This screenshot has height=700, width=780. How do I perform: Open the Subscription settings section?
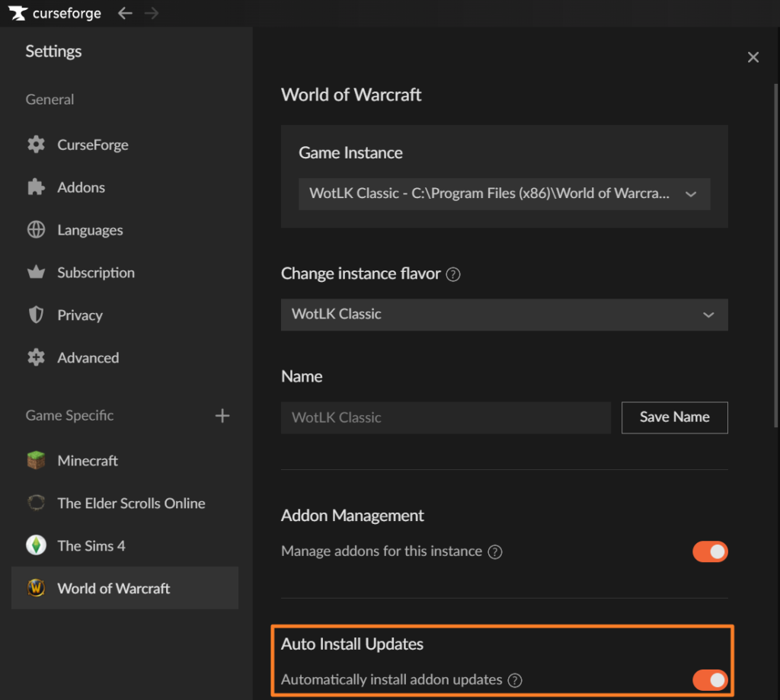(125, 272)
